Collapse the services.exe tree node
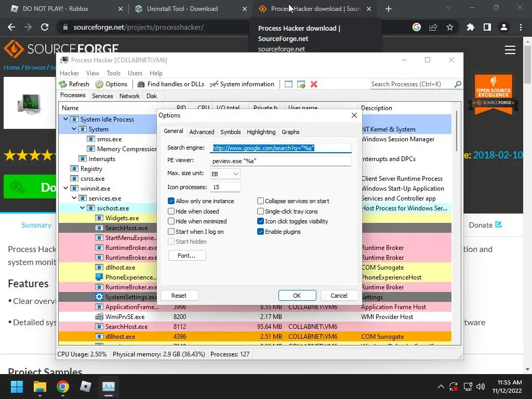532x399 pixels. point(74,198)
